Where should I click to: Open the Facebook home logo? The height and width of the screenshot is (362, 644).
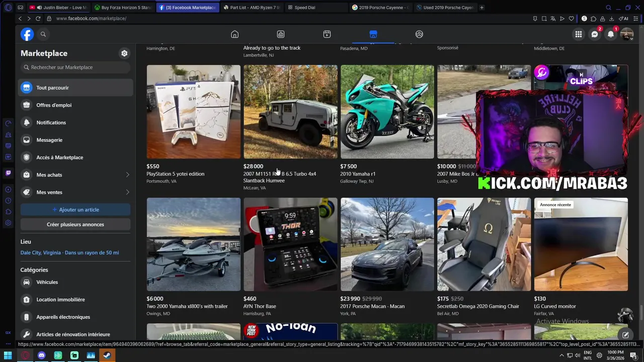point(27,34)
